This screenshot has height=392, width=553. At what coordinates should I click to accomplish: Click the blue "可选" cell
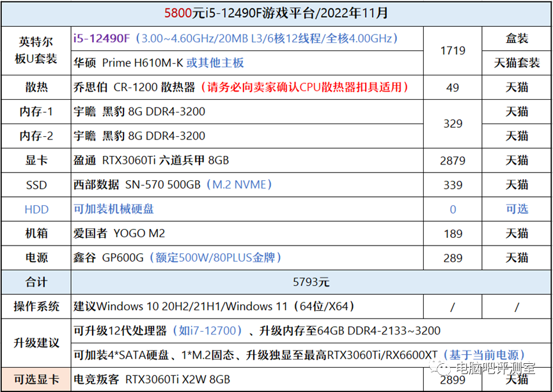(517, 209)
